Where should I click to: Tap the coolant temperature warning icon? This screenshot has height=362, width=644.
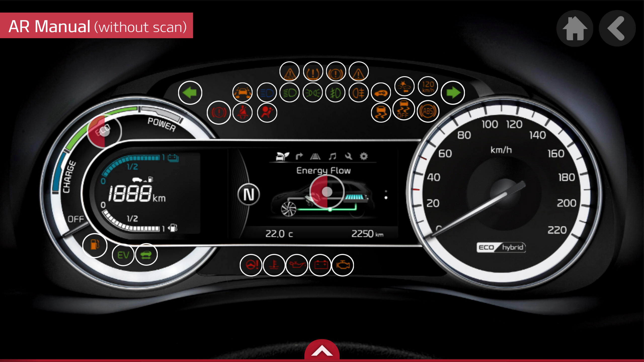(274, 265)
